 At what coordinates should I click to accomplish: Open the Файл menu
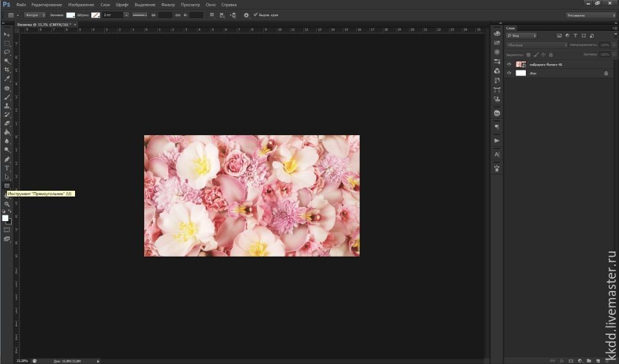(x=21, y=5)
